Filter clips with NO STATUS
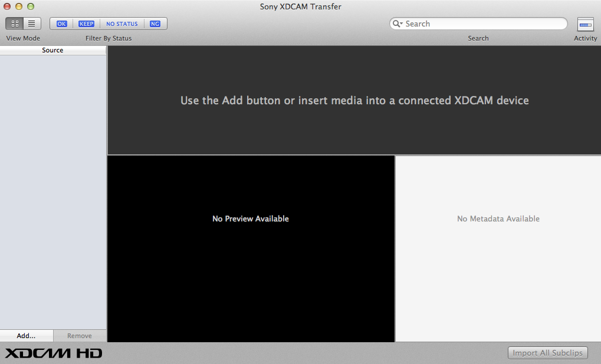The width and height of the screenshot is (601, 364). (x=122, y=24)
